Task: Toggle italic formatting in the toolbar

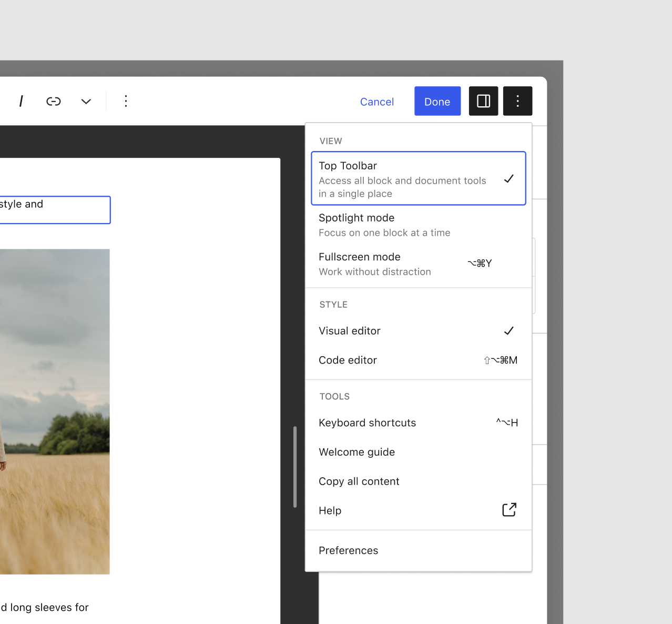Action: point(22,101)
